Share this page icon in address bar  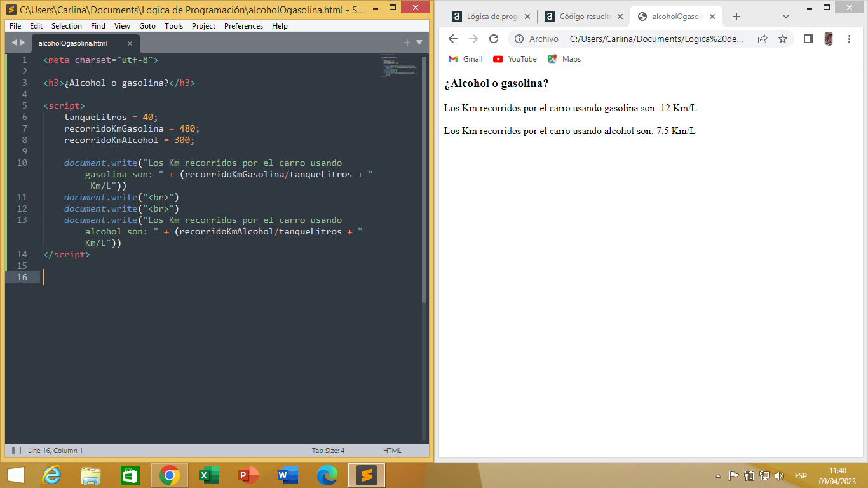[763, 39]
